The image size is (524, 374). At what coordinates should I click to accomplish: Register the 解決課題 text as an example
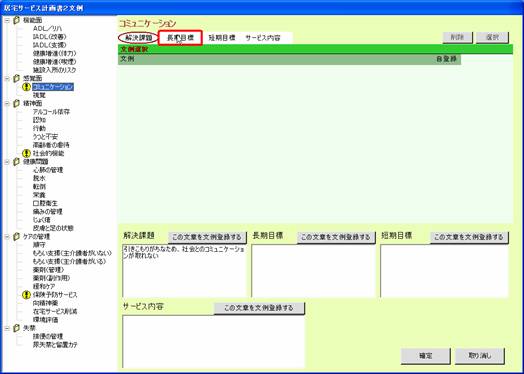click(207, 237)
